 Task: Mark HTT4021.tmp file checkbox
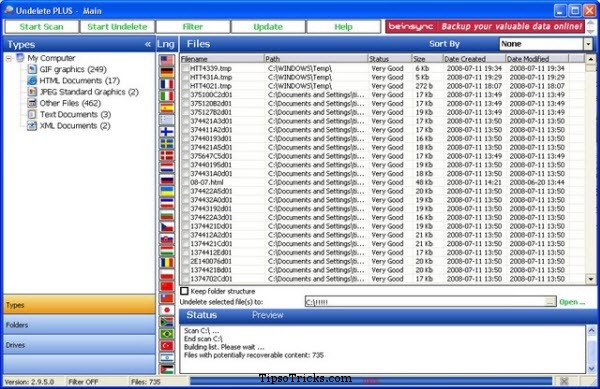(186, 86)
